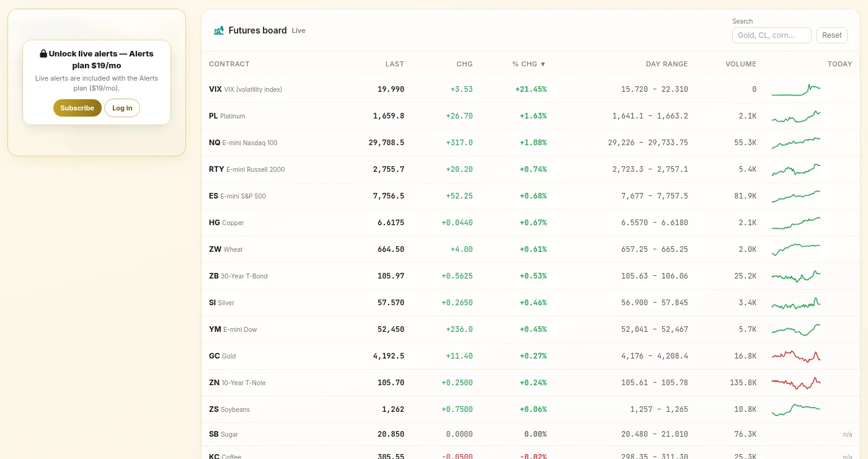868x459 pixels.
Task: Sort by the VOLUME column header
Action: click(741, 64)
